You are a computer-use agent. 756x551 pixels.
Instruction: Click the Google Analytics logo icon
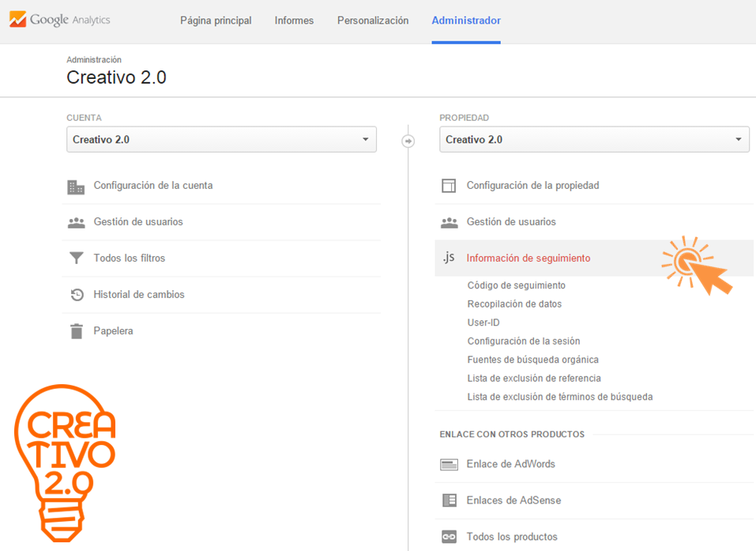point(18,19)
